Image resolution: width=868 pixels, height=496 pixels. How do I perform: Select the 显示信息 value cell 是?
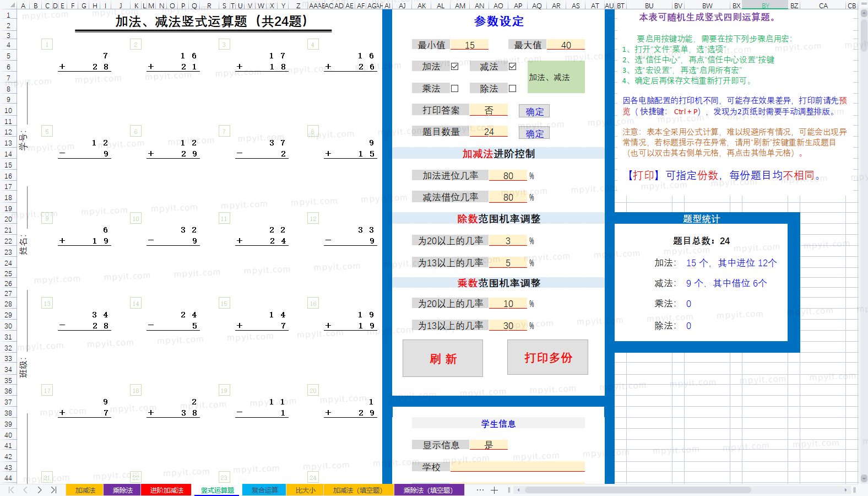tap(489, 445)
